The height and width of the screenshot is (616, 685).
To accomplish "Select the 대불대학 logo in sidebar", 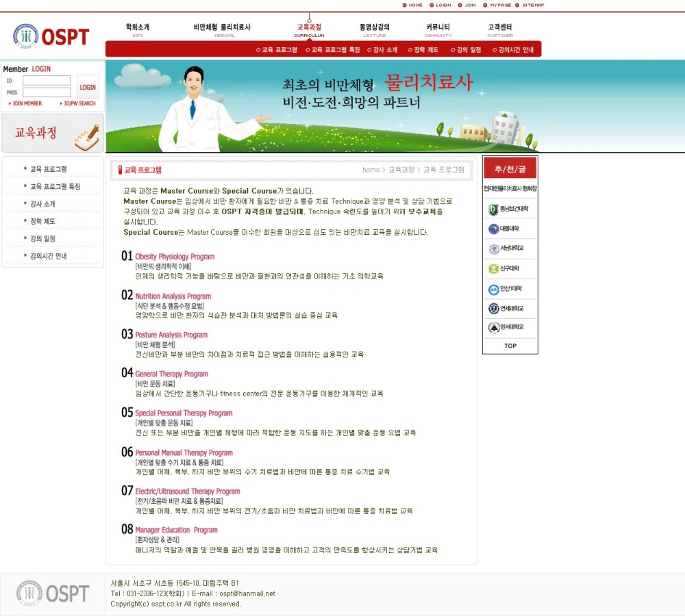I will [x=509, y=229].
